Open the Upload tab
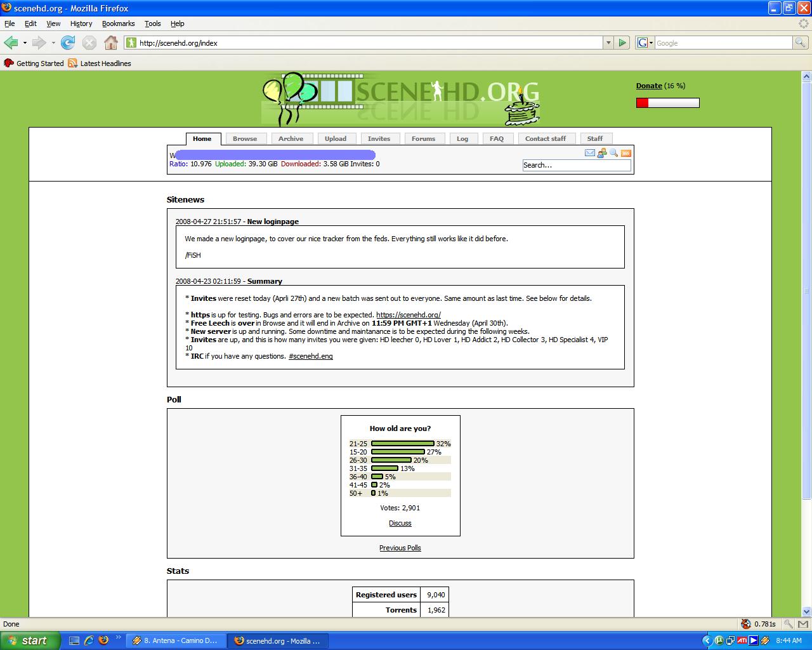812x650 pixels. click(x=336, y=139)
